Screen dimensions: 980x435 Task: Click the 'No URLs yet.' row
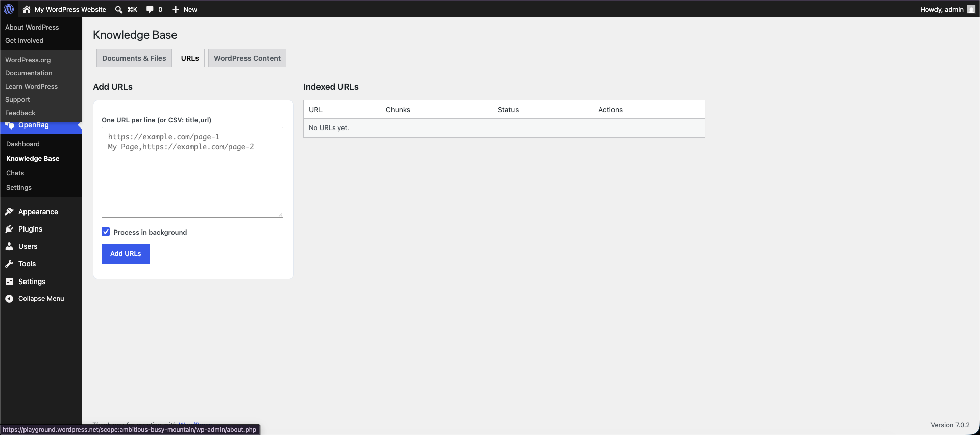click(504, 128)
